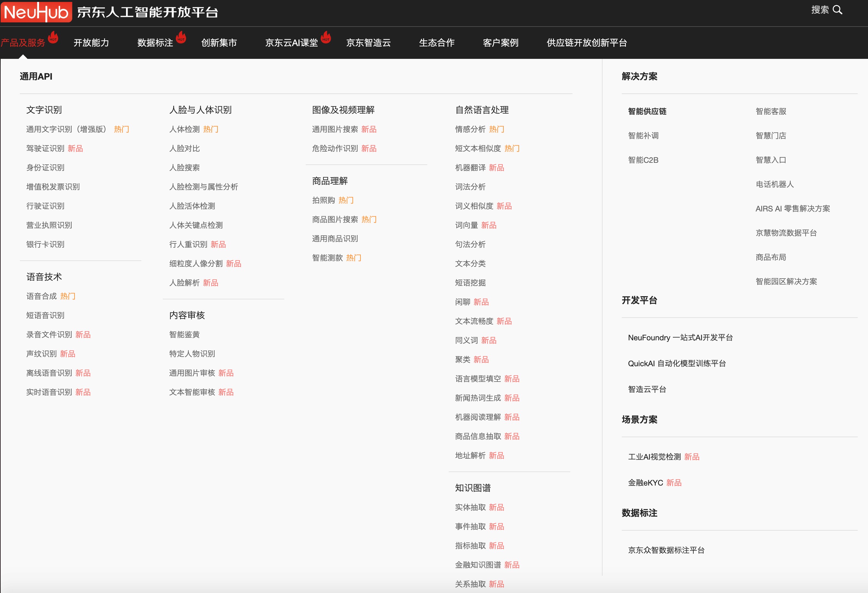Open 京慧物流数据平台 link
This screenshot has width=868, height=593.
tap(786, 233)
